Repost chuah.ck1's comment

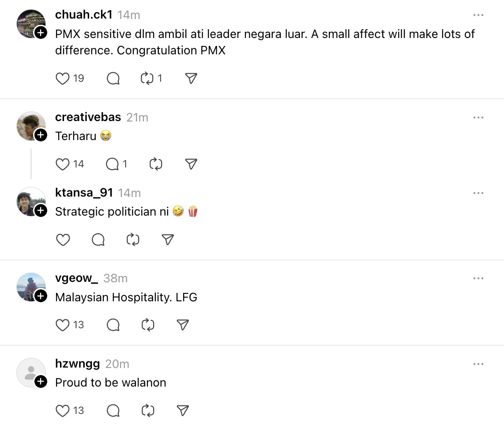147,79
